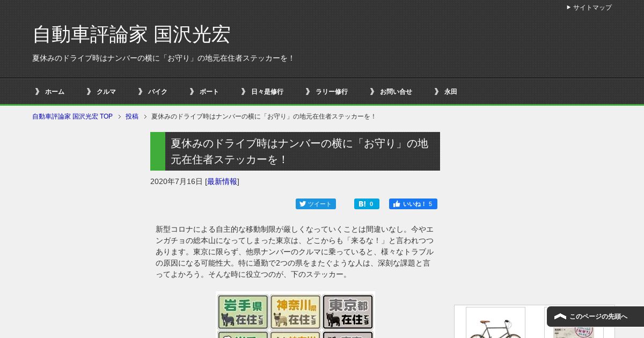Image resolution: width=644 pixels, height=338 pixels.
Task: Open the ラリー修行 menu item
Action: pos(332,92)
